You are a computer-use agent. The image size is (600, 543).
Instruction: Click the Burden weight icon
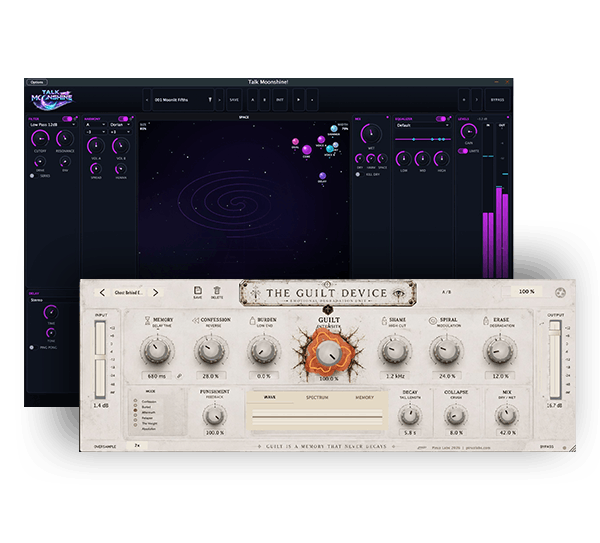coord(252,320)
